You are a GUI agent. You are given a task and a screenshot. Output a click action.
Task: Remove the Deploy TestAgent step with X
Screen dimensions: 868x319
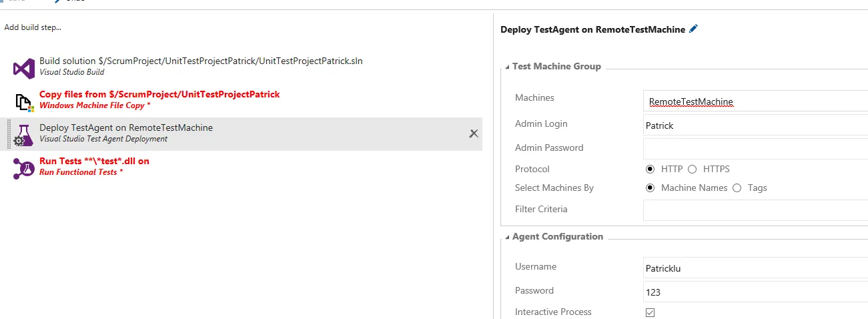pos(474,133)
